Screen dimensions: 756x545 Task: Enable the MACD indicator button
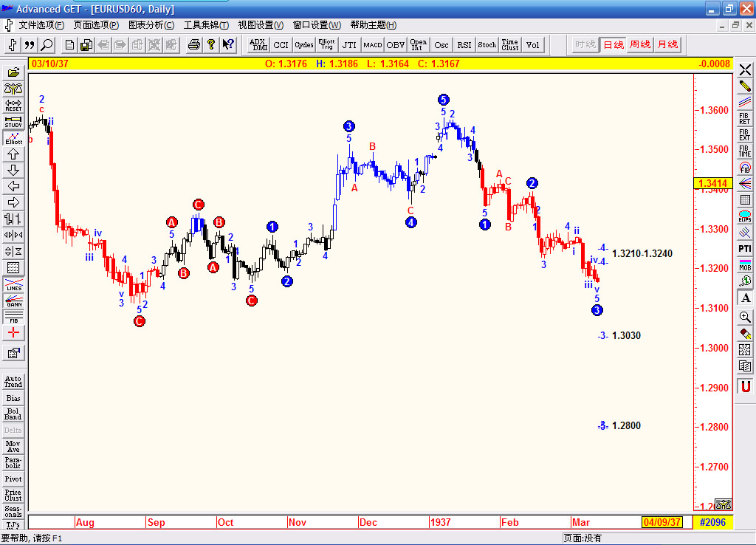(373, 44)
